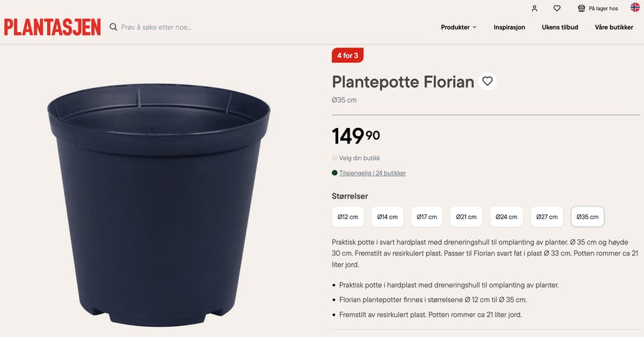Select size Ø24 cm
The width and height of the screenshot is (644, 337).
point(506,216)
